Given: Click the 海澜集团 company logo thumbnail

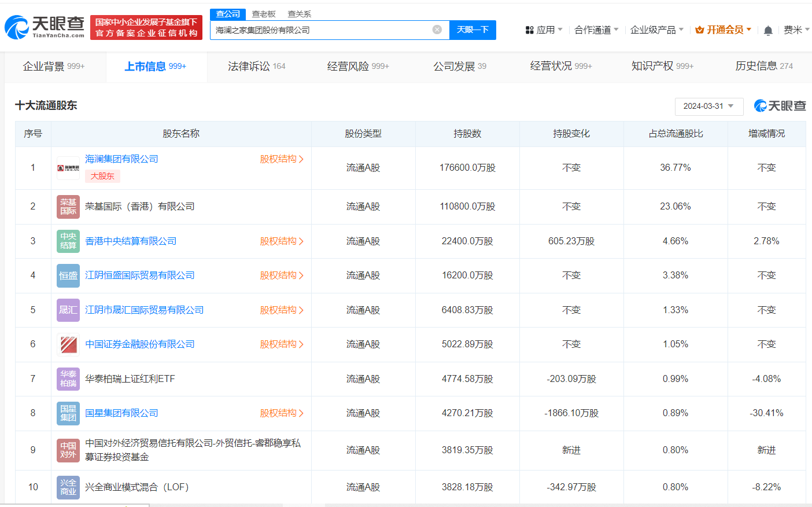Looking at the screenshot, I should click(x=68, y=168).
